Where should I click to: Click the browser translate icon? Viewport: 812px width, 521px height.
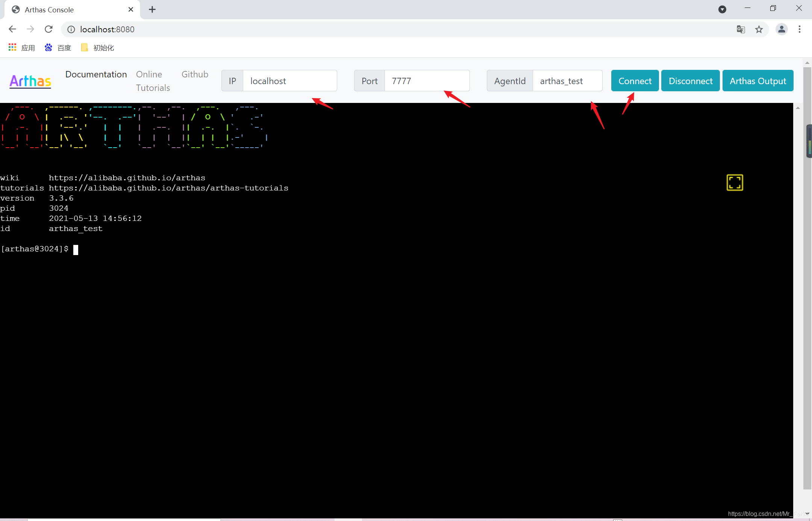tap(741, 29)
